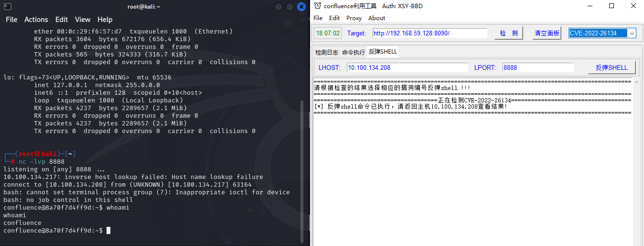
Task: Click the 检 测 detect button
Action: click(509, 33)
